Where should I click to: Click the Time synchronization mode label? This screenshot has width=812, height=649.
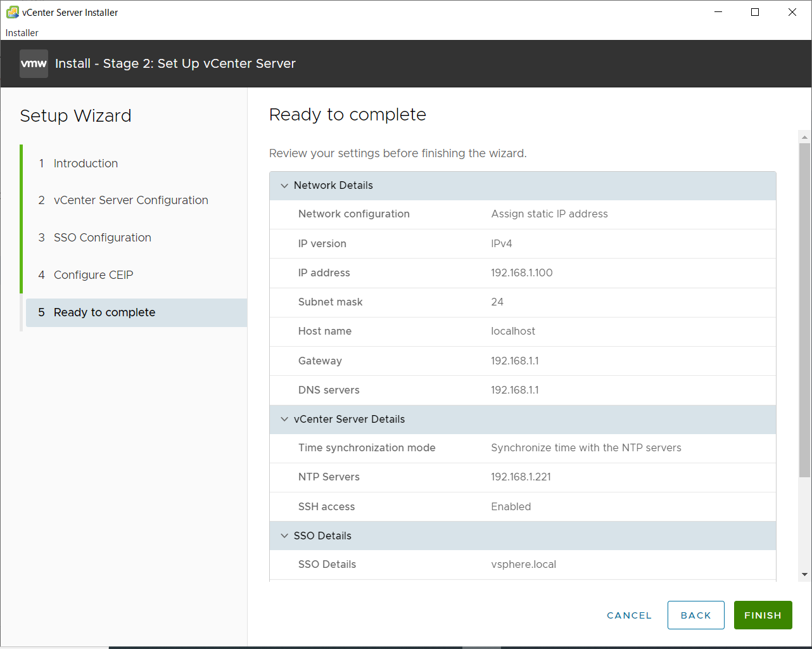367,448
